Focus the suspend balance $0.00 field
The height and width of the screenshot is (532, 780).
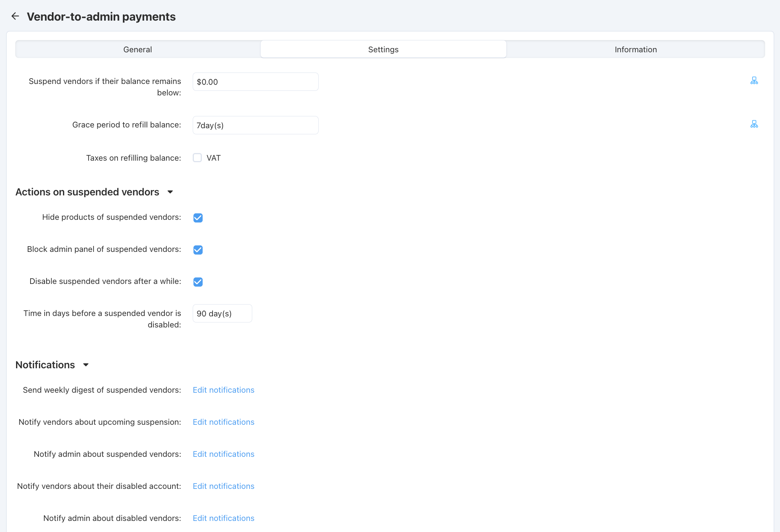[255, 82]
